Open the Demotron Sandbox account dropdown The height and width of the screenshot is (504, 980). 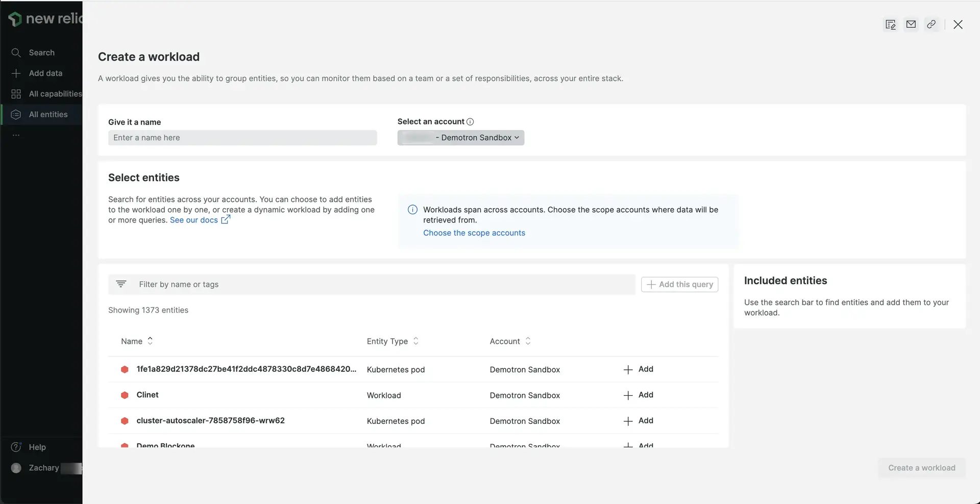tap(460, 138)
